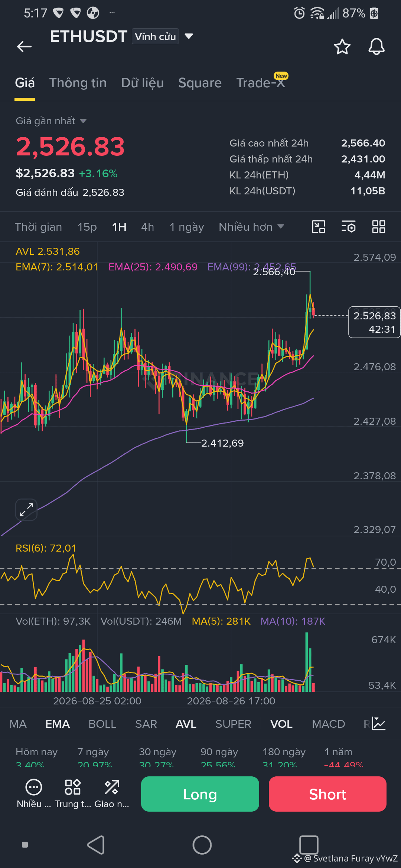Tap the RSI(6): 72,01 label

[46, 548]
